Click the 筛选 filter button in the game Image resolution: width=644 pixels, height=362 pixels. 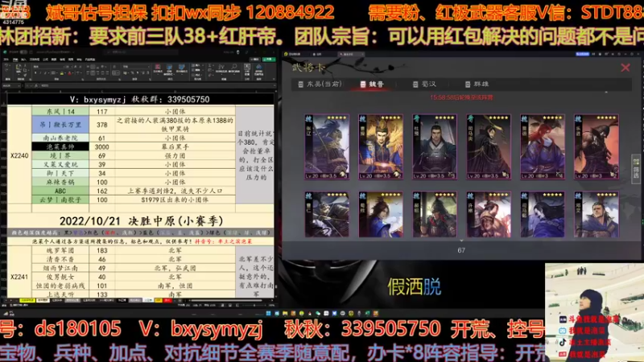coord(636,168)
